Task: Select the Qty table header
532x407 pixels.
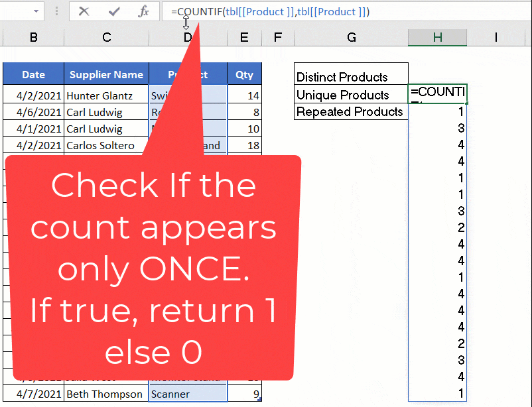Action: point(243,74)
